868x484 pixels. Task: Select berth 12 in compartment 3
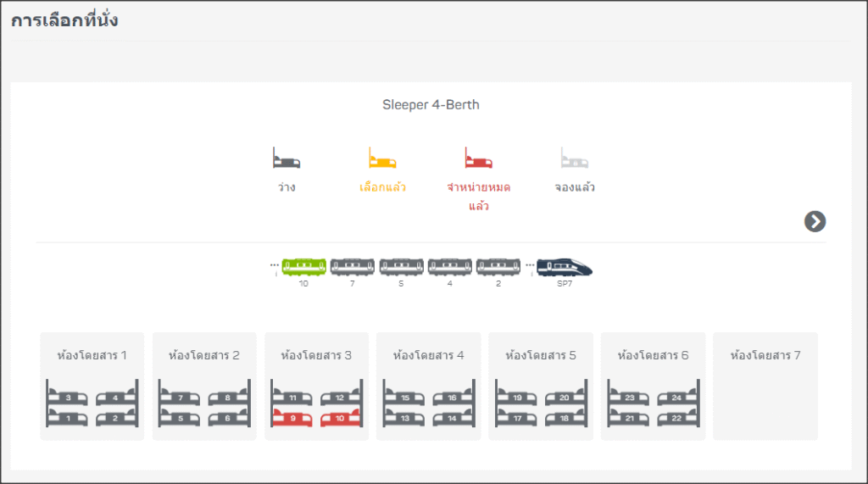336,397
